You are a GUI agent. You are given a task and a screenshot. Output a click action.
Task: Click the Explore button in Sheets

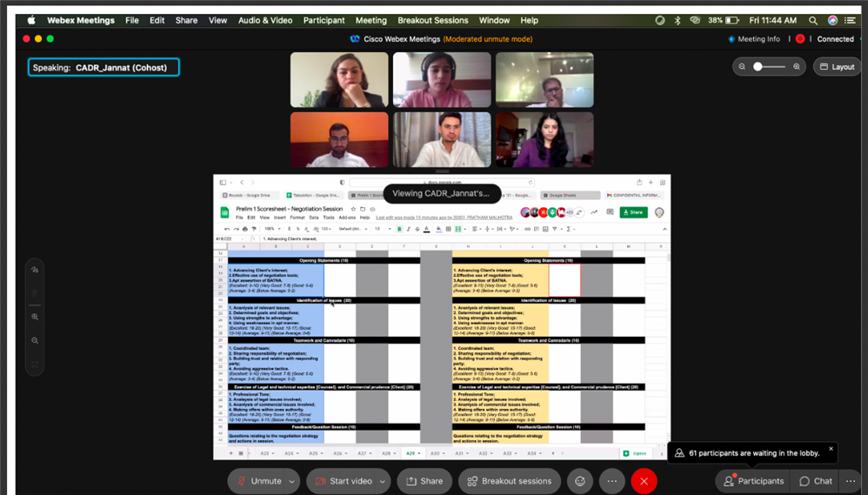635,453
